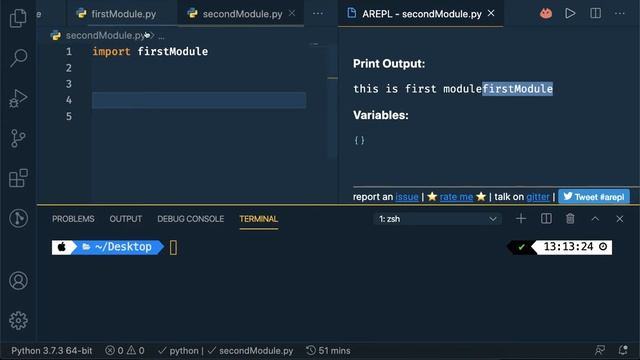
Task: Place the cursor on highlighted line 4
Action: click(199, 100)
